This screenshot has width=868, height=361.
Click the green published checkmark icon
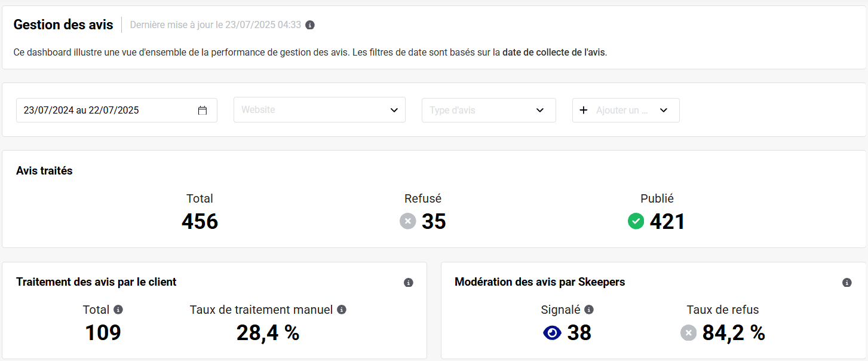tap(636, 222)
